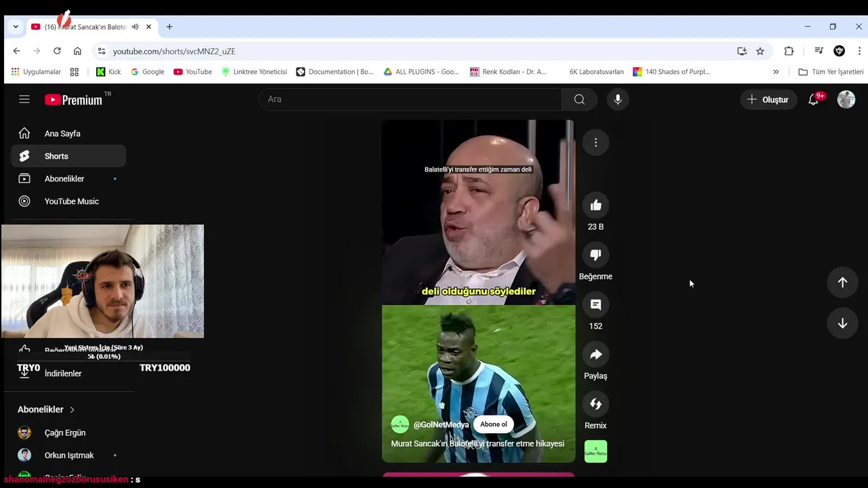
Task: Open the Chrome three-dot menu
Action: click(859, 51)
